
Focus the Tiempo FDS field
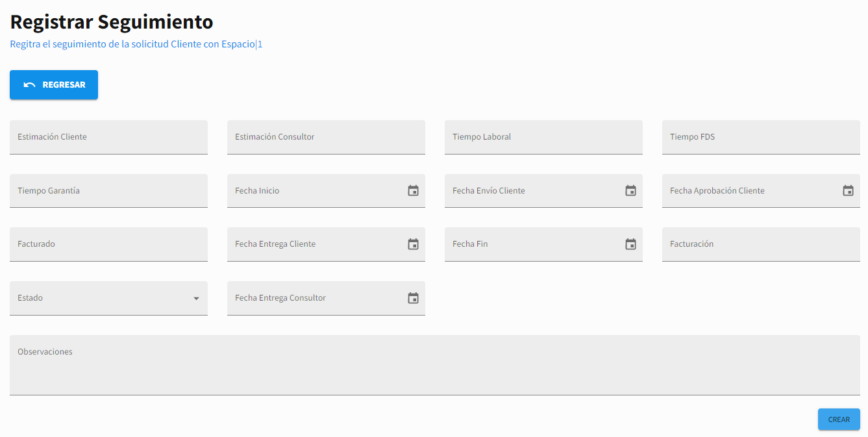(761, 137)
